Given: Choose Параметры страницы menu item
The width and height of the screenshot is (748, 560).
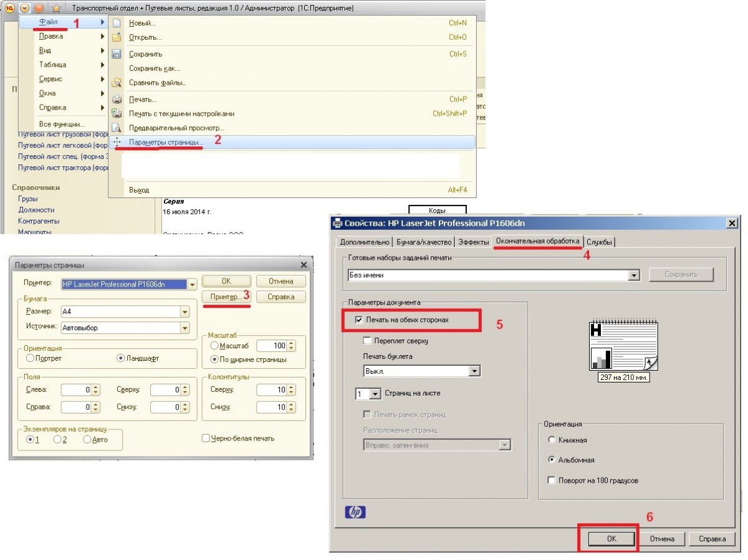Looking at the screenshot, I should point(166,143).
